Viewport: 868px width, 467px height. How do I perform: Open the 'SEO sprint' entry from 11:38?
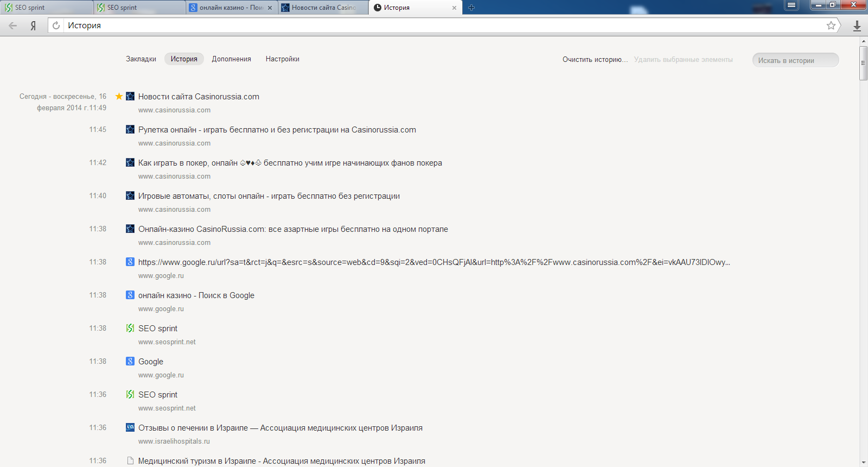click(x=158, y=329)
